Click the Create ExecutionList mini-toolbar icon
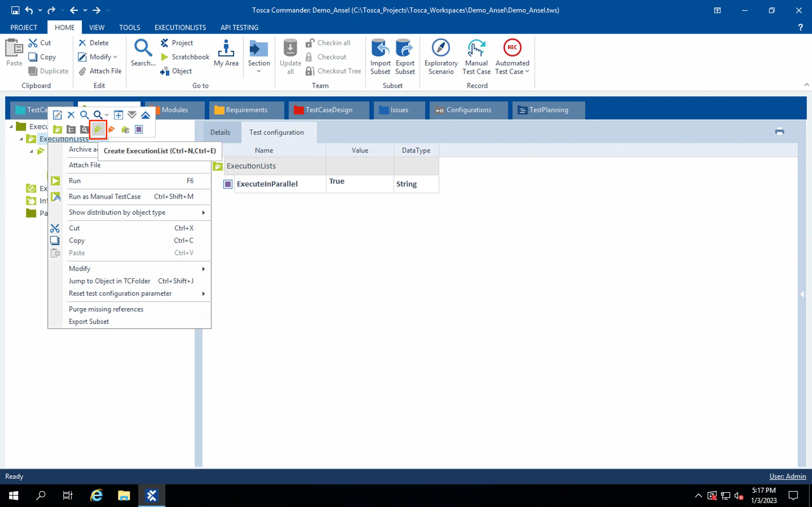Image resolution: width=812 pixels, height=507 pixels. tap(98, 130)
